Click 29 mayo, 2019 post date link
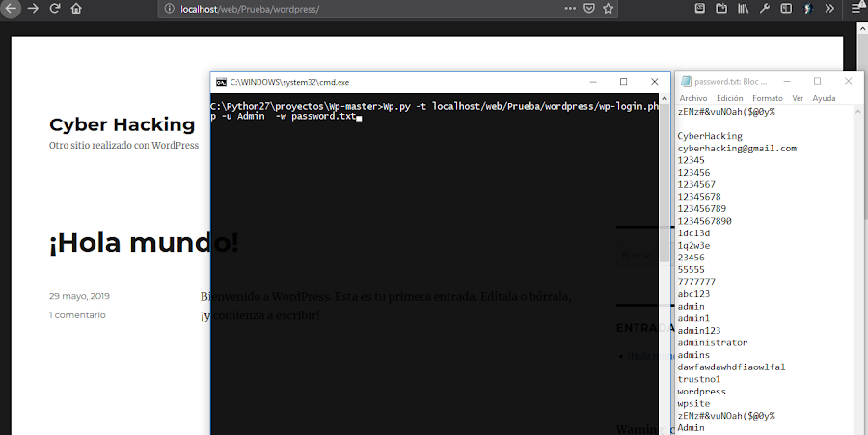Viewport: 868px width, 435px height. coord(79,296)
